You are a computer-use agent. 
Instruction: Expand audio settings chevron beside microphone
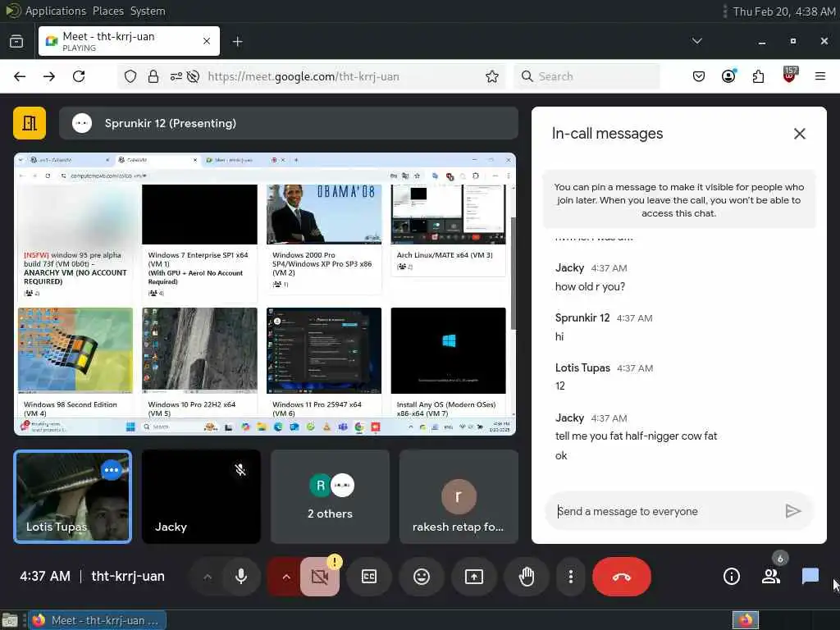(x=208, y=577)
